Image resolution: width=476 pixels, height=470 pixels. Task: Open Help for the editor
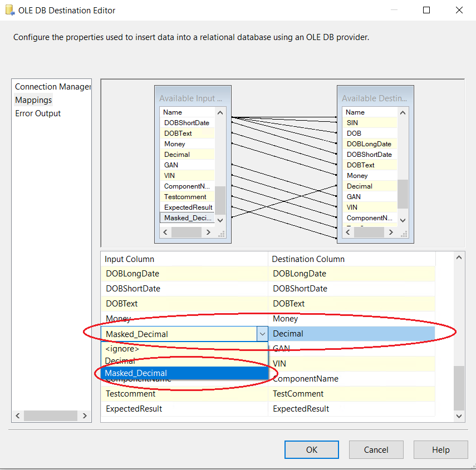pyautogui.click(x=440, y=449)
